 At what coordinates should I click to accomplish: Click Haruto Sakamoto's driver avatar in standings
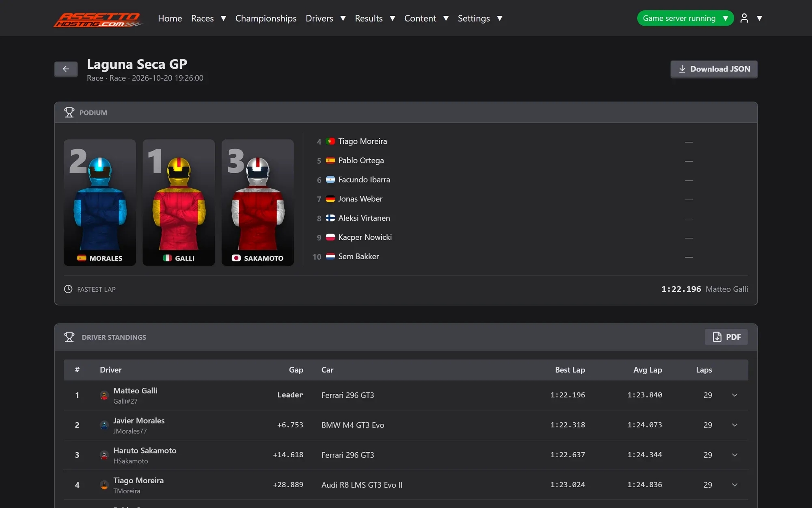coord(104,455)
